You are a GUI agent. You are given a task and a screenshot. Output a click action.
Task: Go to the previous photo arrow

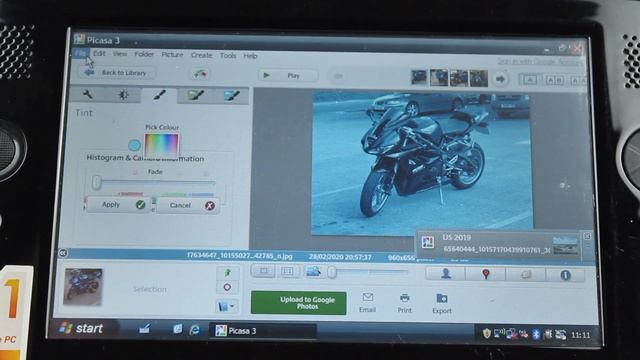click(x=338, y=76)
